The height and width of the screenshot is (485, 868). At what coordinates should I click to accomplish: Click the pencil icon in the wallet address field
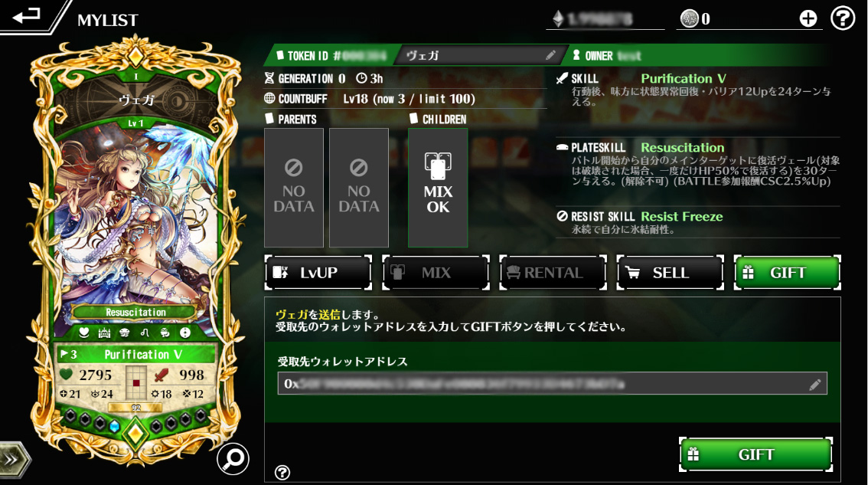(x=814, y=385)
